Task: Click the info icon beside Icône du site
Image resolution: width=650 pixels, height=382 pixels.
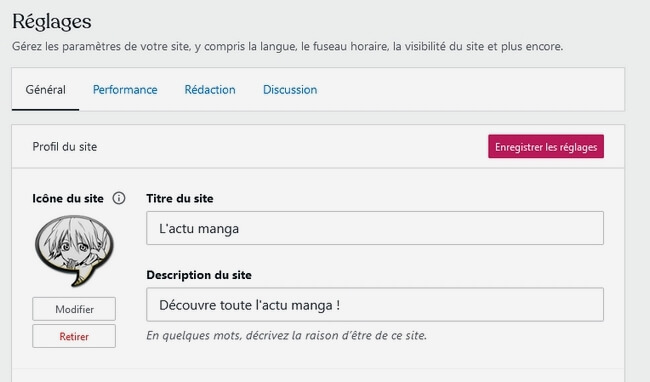Action: (119, 198)
